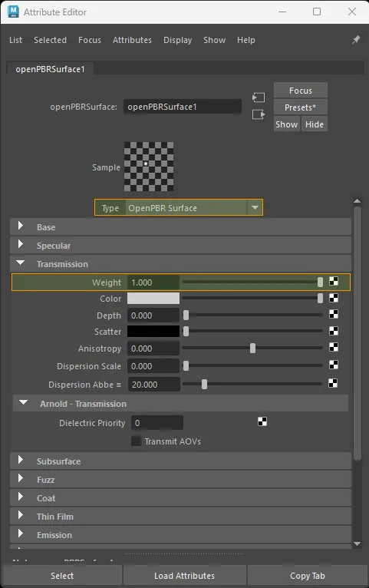Click the input connection arrow icon
369x588 pixels.
[x=259, y=98]
